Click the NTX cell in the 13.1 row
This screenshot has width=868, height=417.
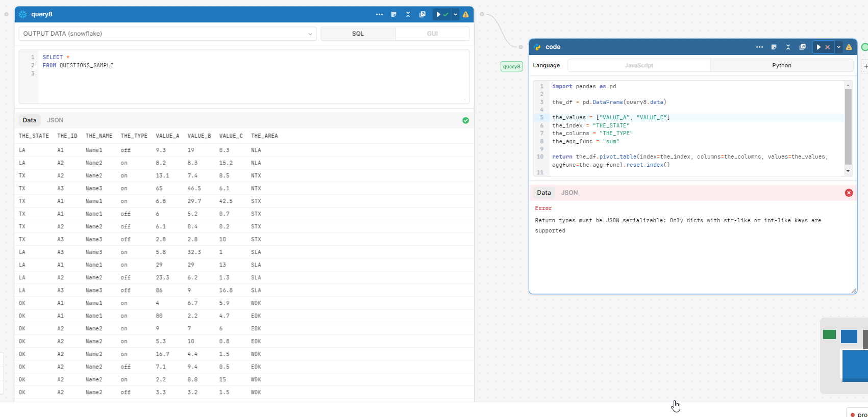click(x=256, y=176)
